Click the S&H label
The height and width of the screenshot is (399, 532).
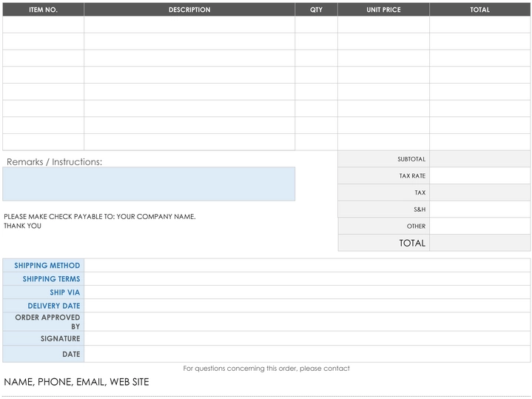coord(420,209)
